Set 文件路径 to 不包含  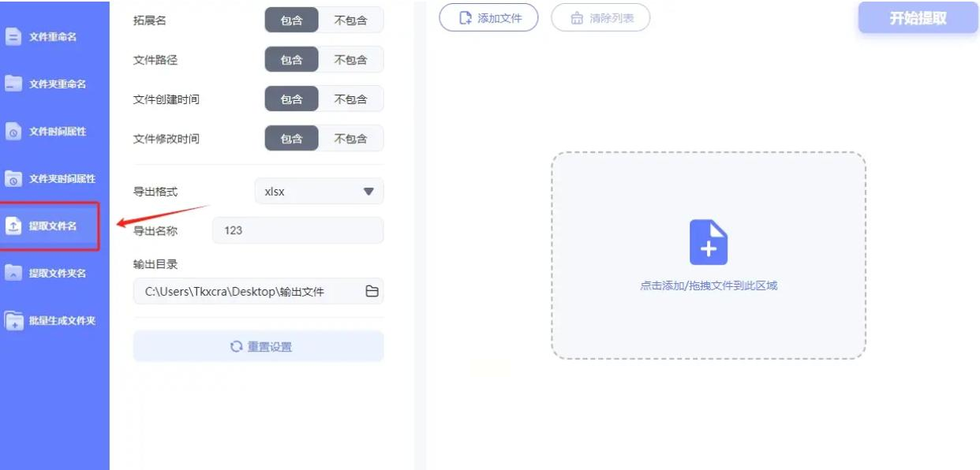point(351,59)
